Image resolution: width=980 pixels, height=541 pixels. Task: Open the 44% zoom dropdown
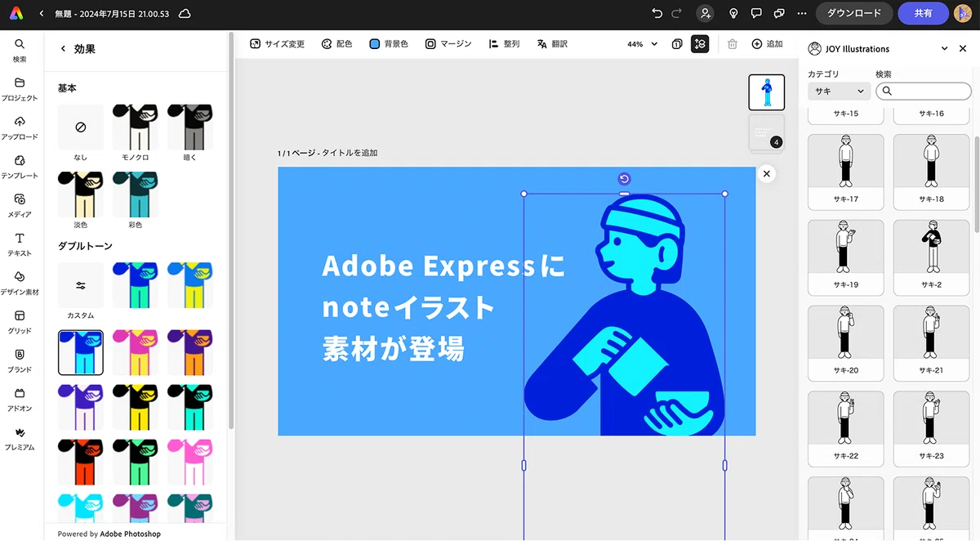click(x=642, y=44)
